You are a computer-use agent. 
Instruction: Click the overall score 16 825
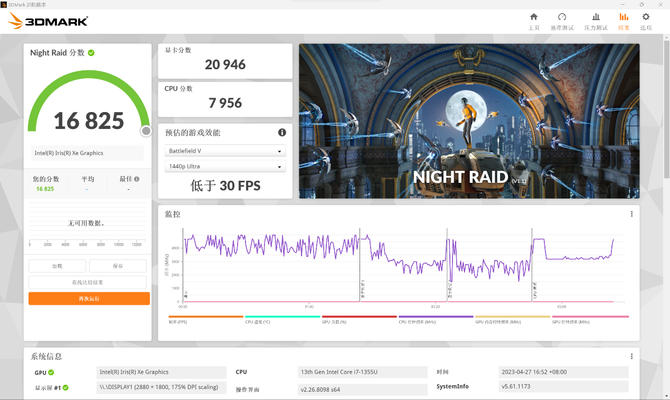(89, 121)
